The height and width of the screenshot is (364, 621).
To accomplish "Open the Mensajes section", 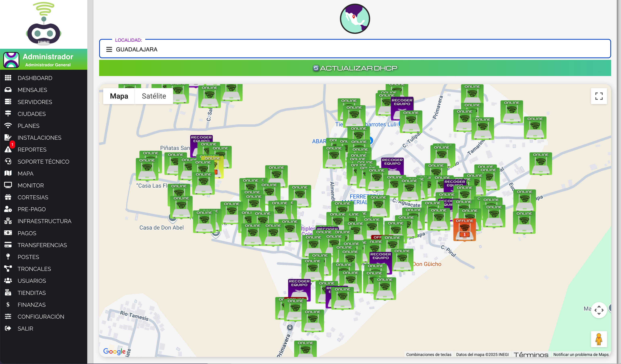I will 32,90.
